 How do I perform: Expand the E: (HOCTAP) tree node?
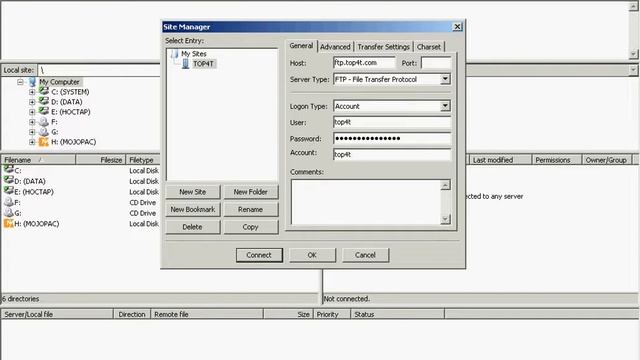click(32, 112)
